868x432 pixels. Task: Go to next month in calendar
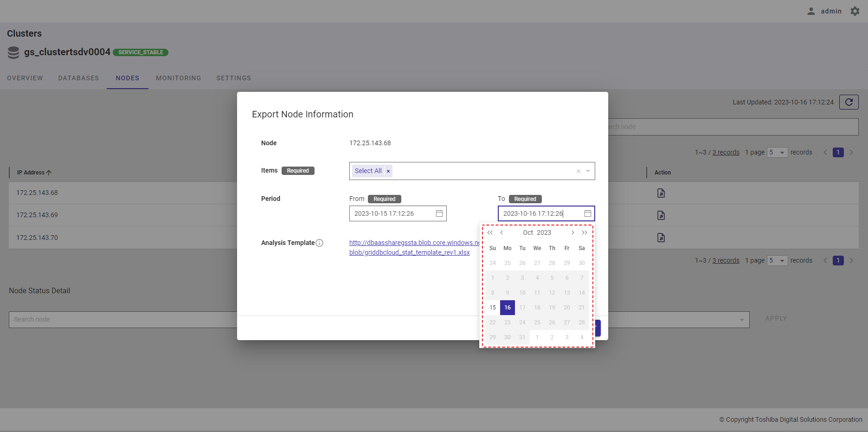(x=572, y=232)
